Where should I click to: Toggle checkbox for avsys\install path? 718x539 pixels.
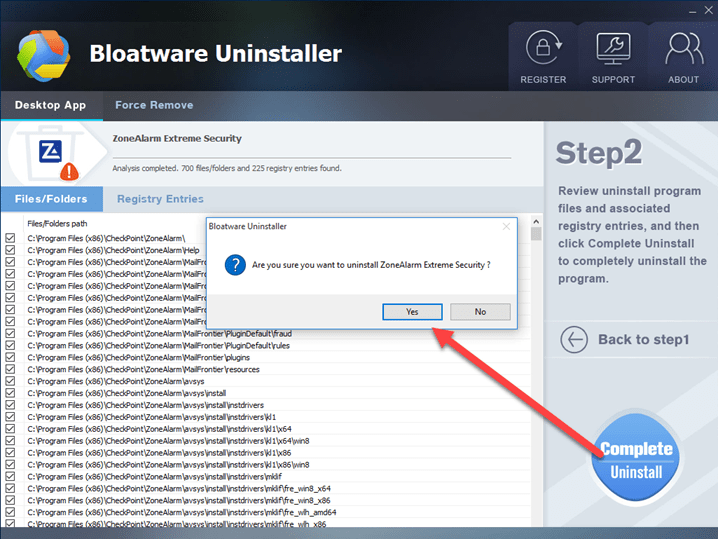coord(10,393)
